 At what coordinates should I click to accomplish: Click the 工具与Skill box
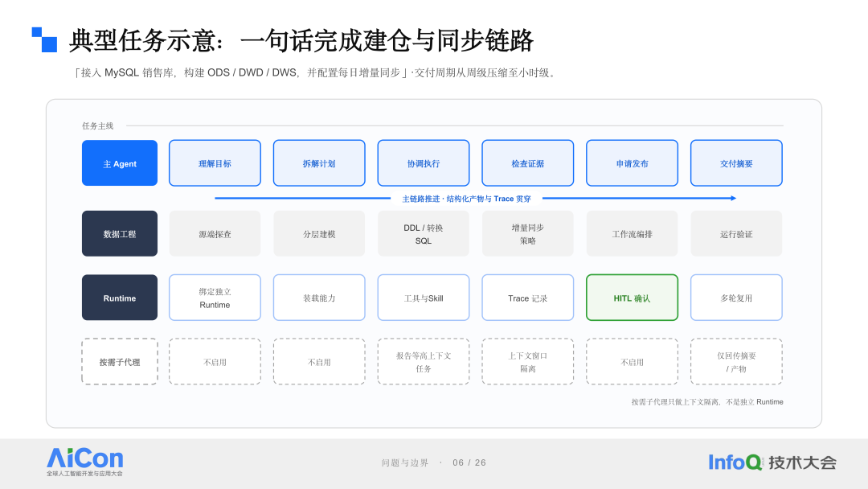coord(424,298)
